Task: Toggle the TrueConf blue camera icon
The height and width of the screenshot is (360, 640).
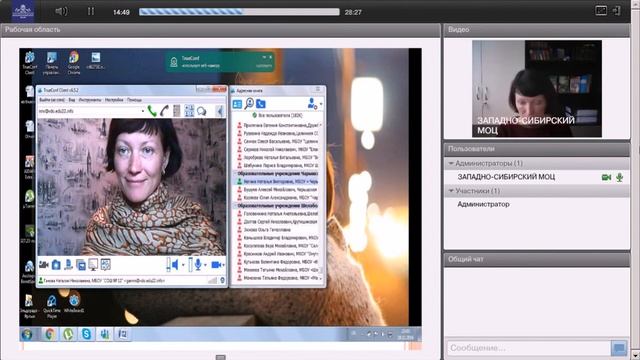Action: 216,265
